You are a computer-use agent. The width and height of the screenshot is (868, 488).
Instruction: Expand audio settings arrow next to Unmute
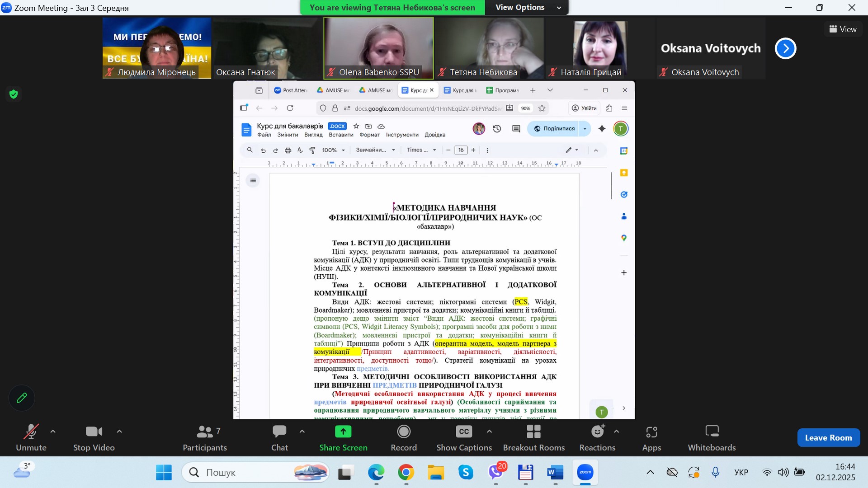53,432
